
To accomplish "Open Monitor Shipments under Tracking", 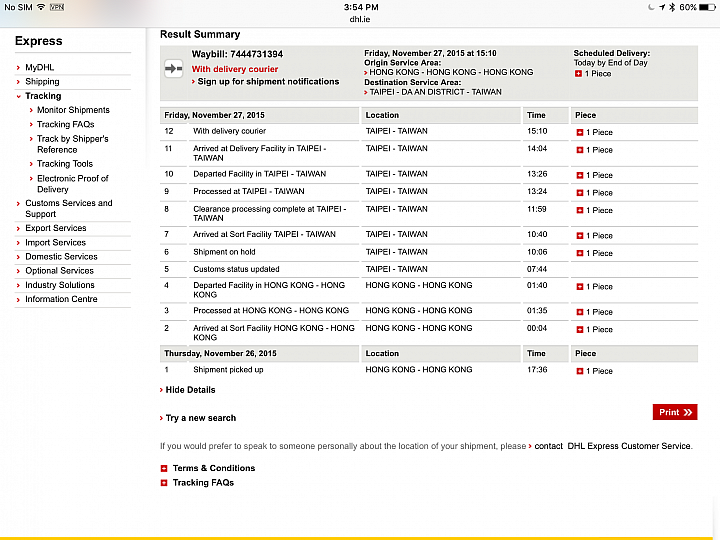I will click(73, 110).
